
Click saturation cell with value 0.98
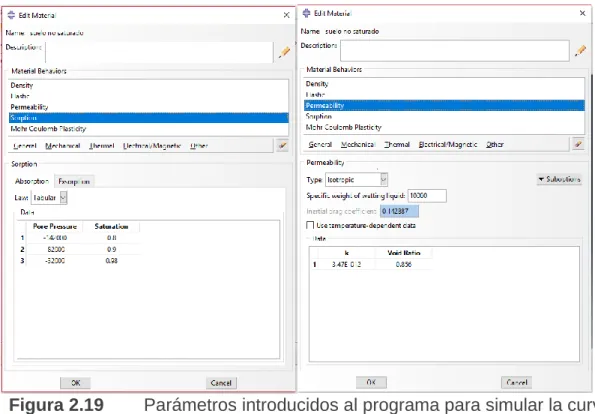[x=111, y=261]
